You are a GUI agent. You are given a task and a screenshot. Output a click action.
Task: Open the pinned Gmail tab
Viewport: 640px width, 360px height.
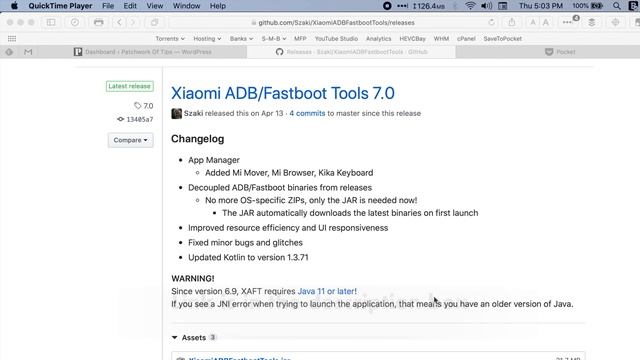tap(28, 52)
